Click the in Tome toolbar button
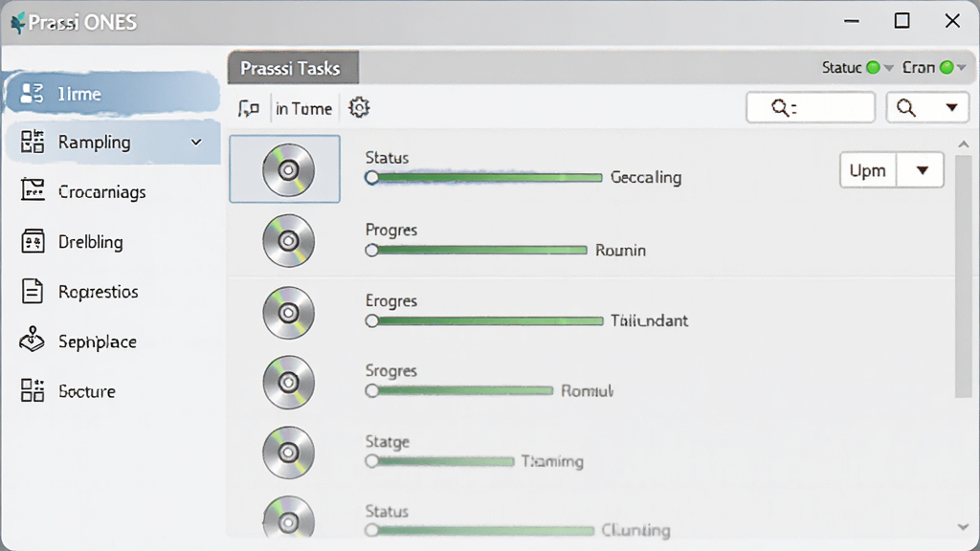Screen dimensions: 980x551 click(303, 109)
